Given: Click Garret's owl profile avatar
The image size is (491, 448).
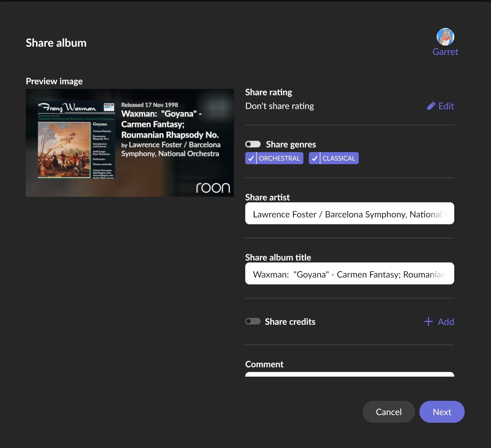Looking at the screenshot, I should [445, 37].
